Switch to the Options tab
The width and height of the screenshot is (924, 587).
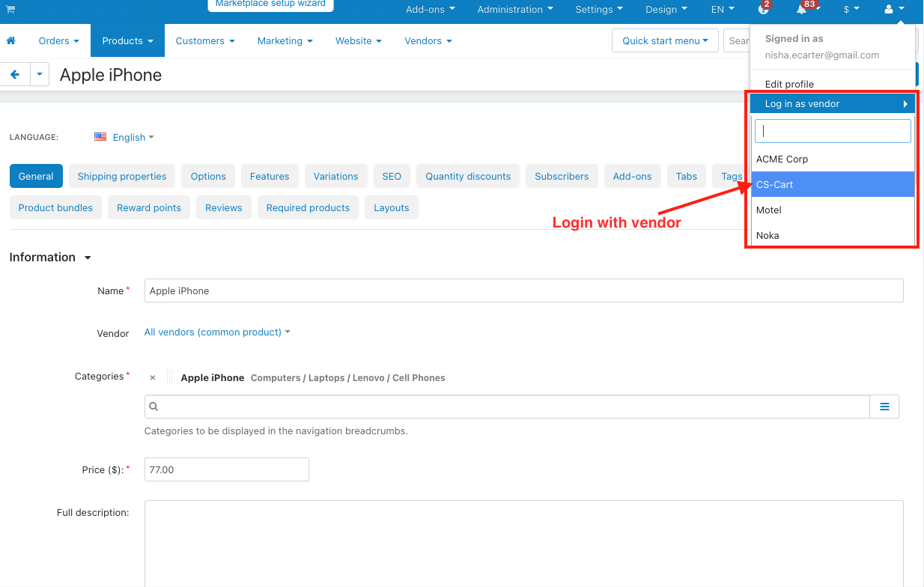208,176
